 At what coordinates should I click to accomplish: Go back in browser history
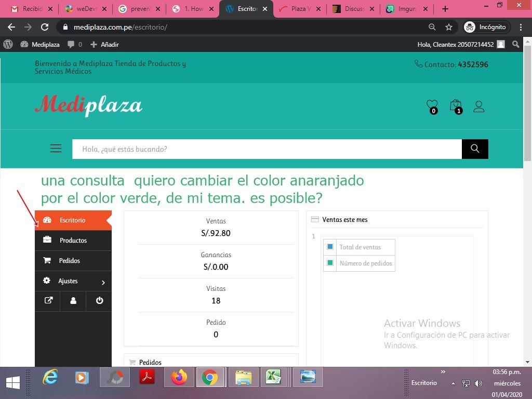[x=11, y=27]
